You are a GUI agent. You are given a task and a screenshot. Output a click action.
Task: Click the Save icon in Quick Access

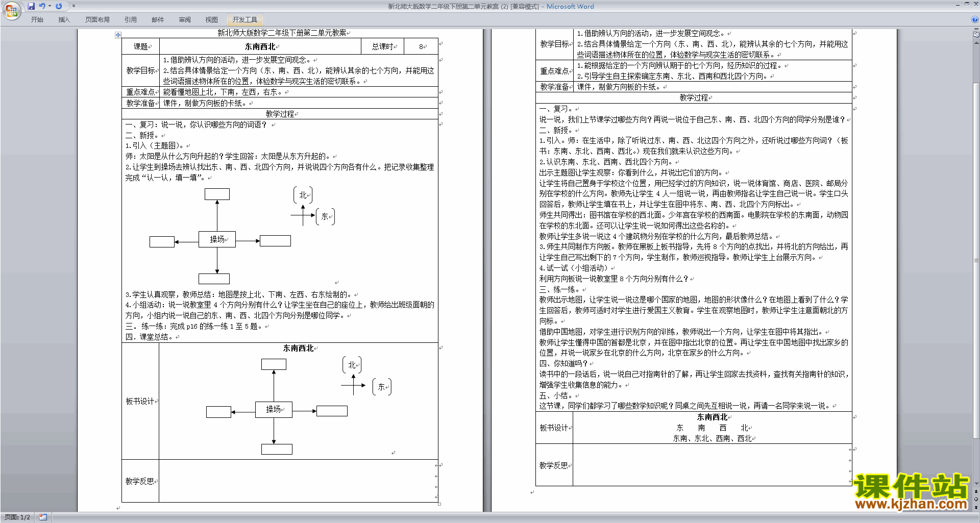[31, 6]
